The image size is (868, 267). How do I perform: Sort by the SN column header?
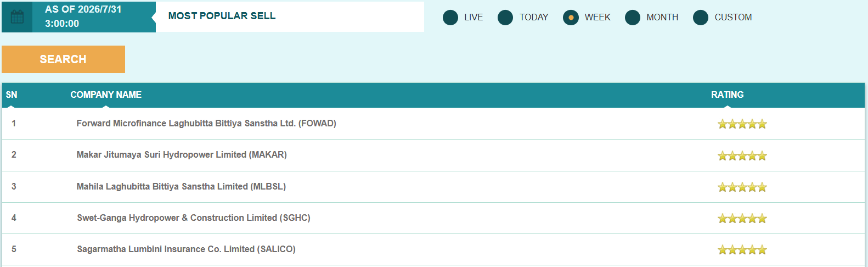(x=12, y=95)
